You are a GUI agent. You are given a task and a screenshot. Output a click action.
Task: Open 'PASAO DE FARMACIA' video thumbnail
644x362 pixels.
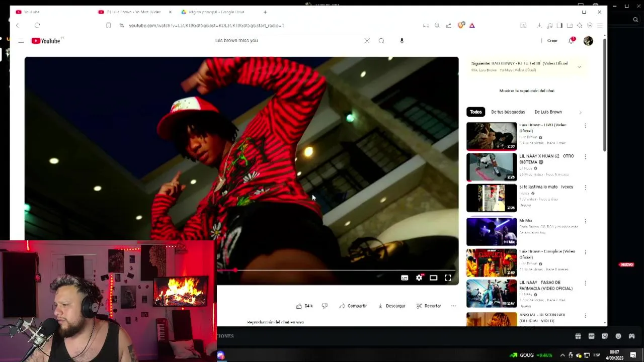[492, 294]
